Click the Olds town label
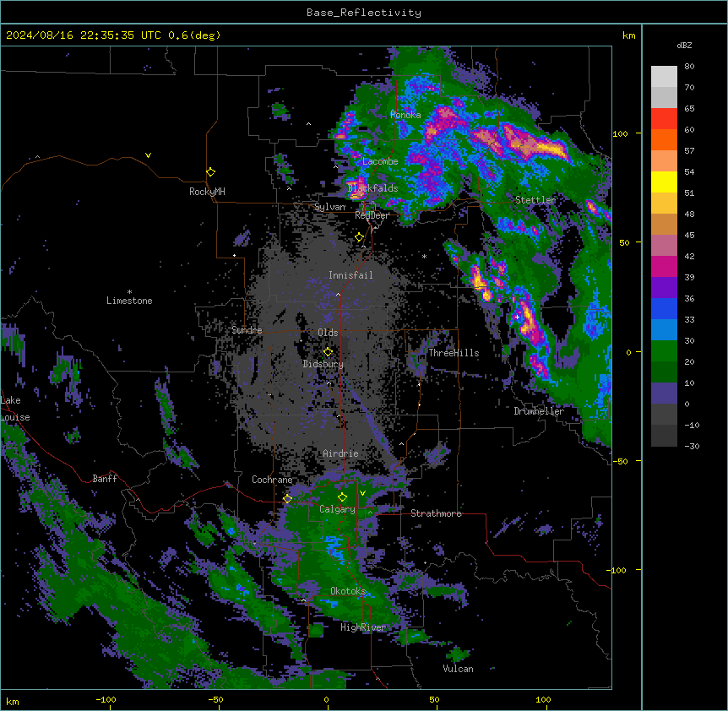728x711 pixels. (328, 333)
